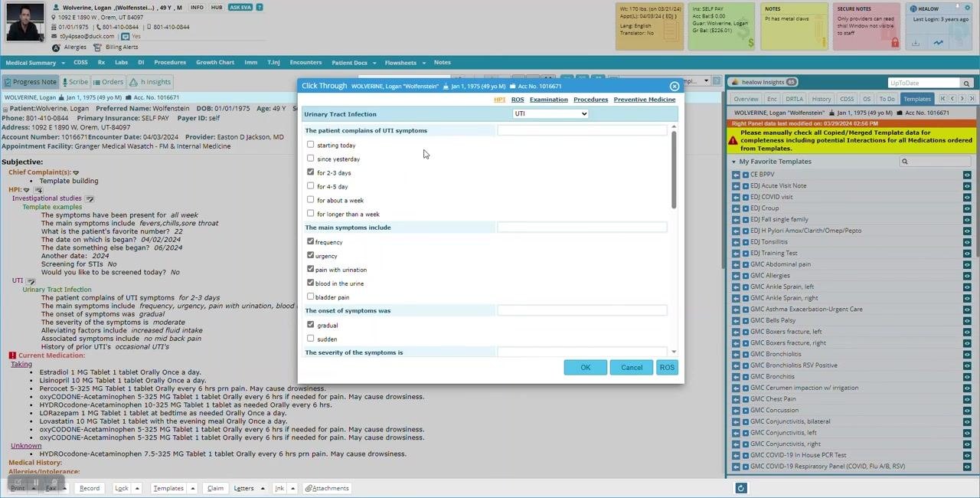Viewport: 980px width, 498px height.
Task: Open the Orders tab
Action: pyautogui.click(x=108, y=82)
